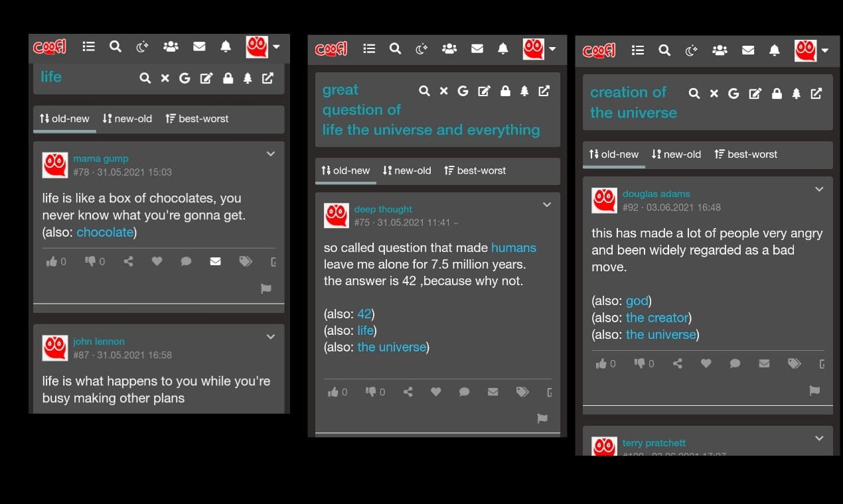Open the search magnifier in the top navigation
Image resolution: width=843 pixels, height=504 pixels.
pyautogui.click(x=115, y=46)
